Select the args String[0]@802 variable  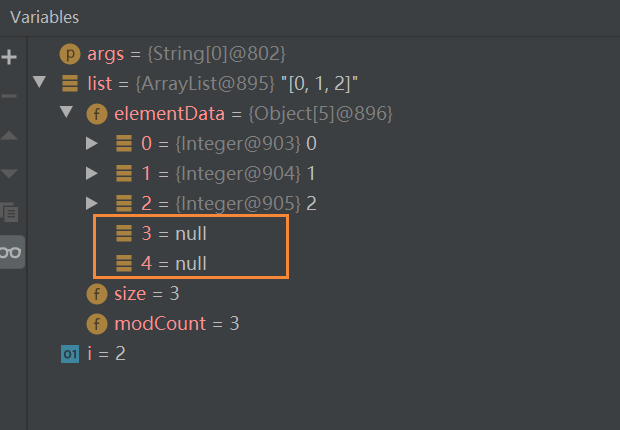pyautogui.click(x=172, y=54)
